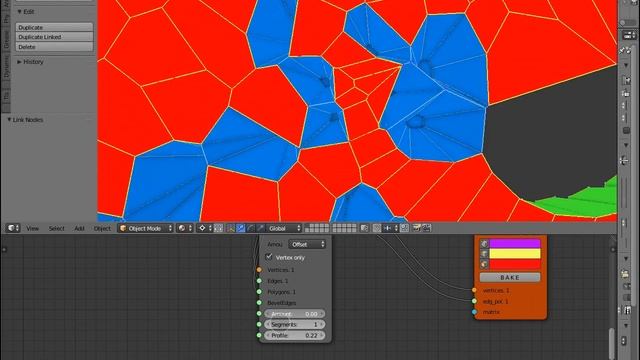Click the Polygons socket on bevel node
640x360 pixels.
pos(259,292)
